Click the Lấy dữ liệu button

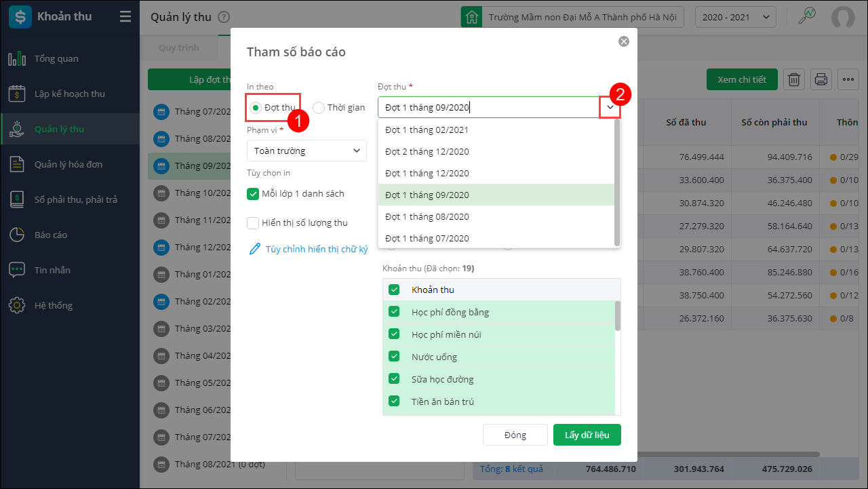587,435
